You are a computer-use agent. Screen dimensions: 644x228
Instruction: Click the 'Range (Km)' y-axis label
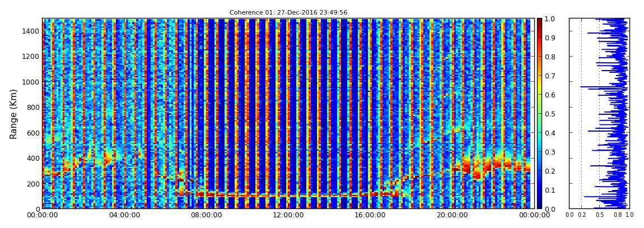tap(13, 113)
